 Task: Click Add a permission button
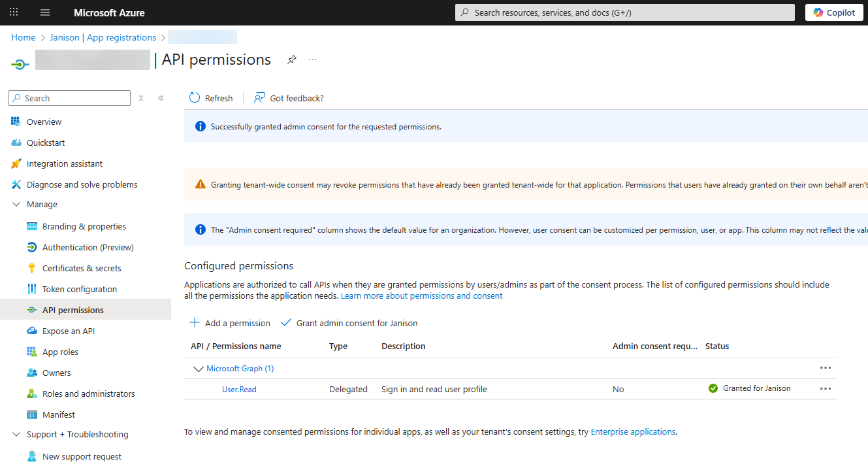tap(230, 323)
